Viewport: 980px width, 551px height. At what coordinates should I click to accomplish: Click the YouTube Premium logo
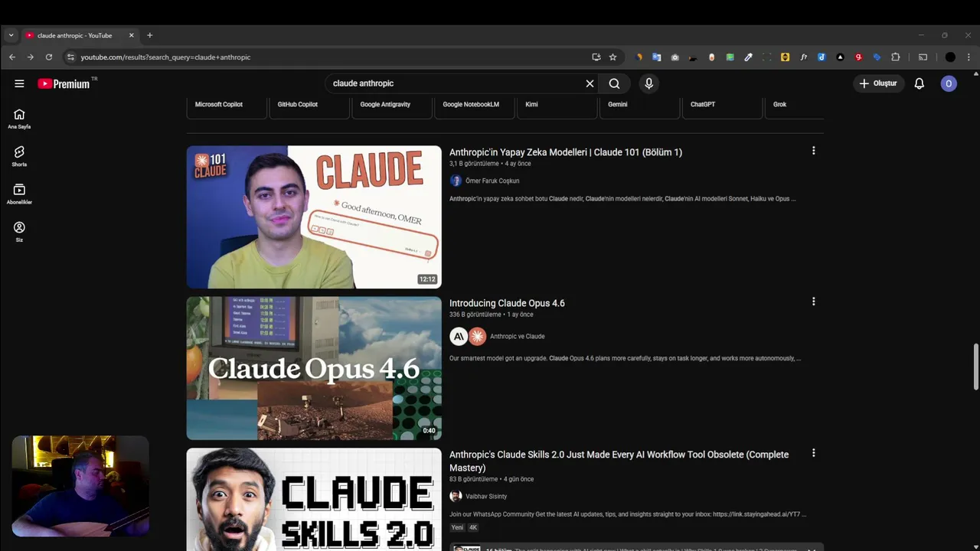pos(64,83)
